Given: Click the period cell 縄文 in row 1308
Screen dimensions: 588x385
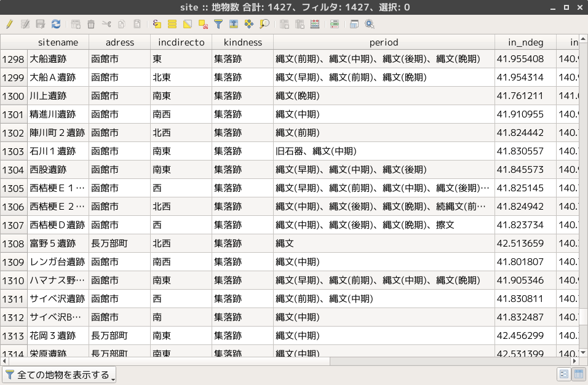Looking at the screenshot, I should coord(384,244).
